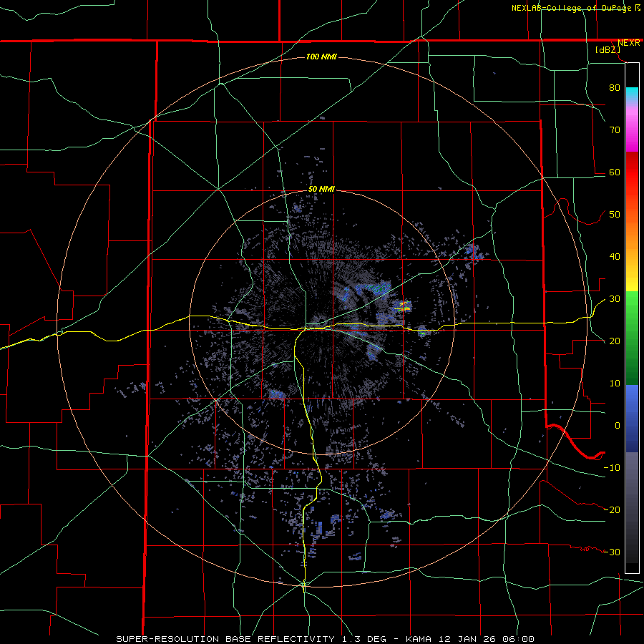The width and height of the screenshot is (644, 644).
Task: Click the 70 value on dBZ scale
Action: coord(615,130)
